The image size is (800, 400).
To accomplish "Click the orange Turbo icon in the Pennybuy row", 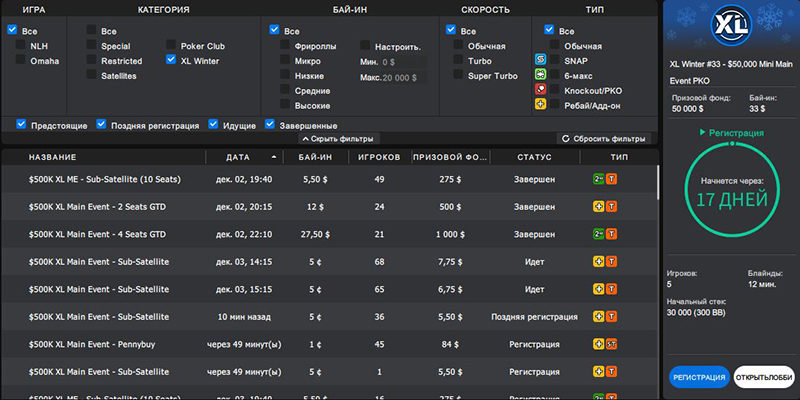I will pyautogui.click(x=611, y=344).
